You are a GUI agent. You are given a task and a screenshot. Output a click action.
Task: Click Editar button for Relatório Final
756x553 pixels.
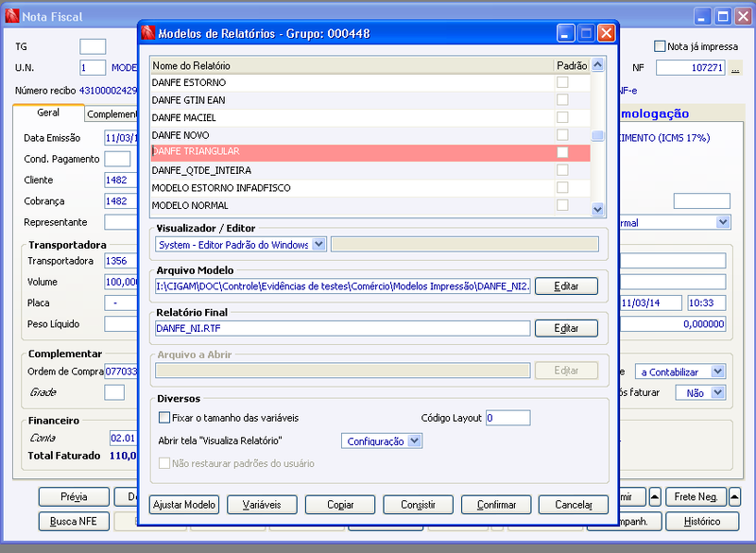pos(566,328)
